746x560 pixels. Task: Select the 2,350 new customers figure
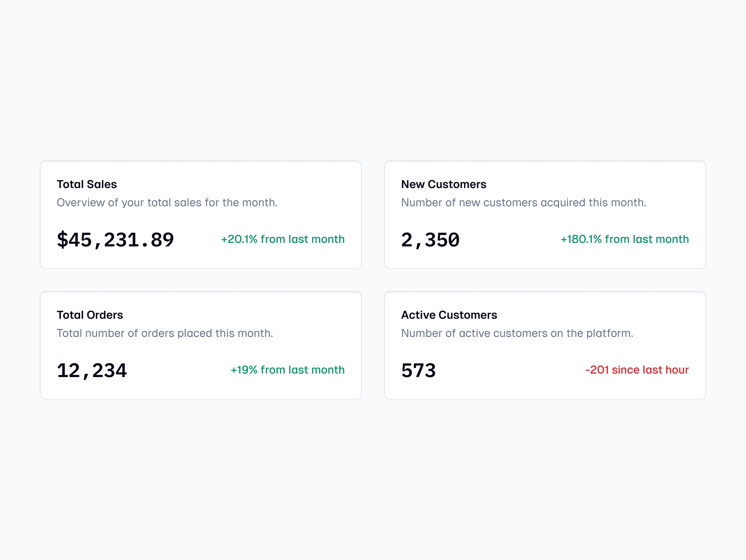pyautogui.click(x=430, y=240)
